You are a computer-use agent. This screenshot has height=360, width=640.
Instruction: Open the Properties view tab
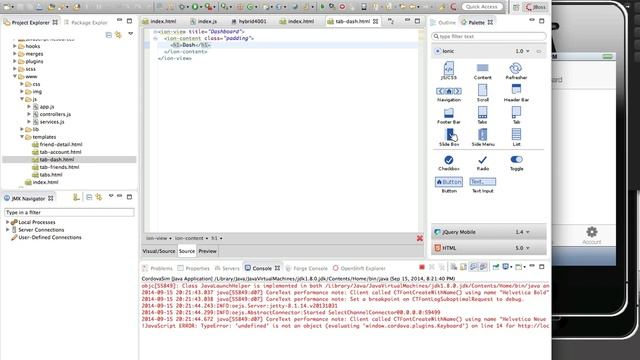194,268
